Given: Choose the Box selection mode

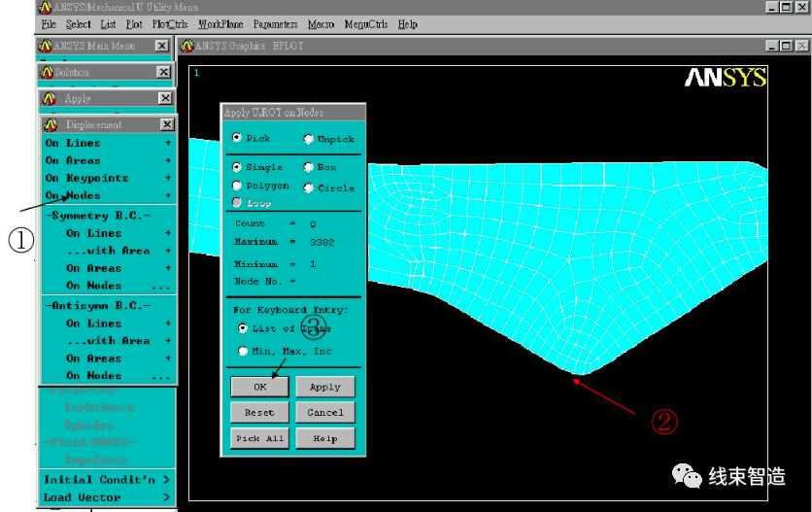Looking at the screenshot, I should 309,167.
